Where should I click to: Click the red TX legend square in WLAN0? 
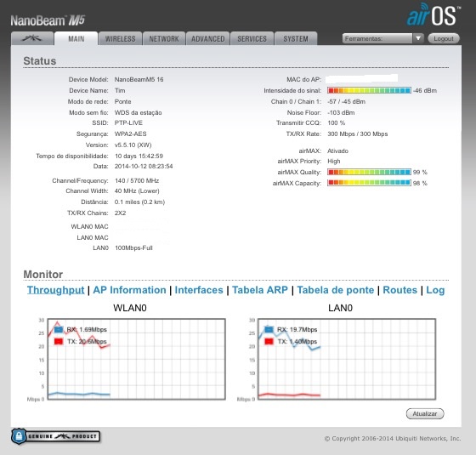click(x=59, y=341)
